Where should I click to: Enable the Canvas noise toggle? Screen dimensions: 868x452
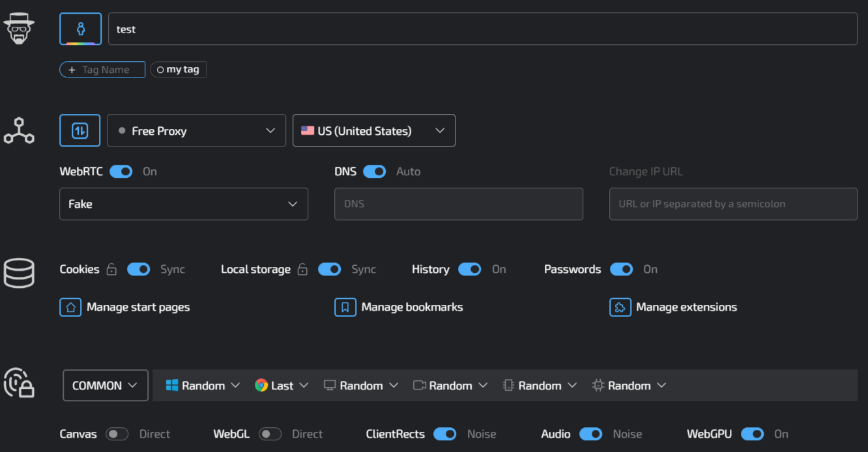click(117, 434)
